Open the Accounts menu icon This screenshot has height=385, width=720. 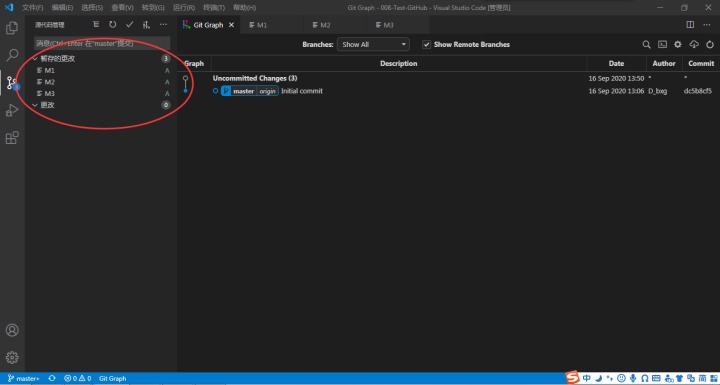pos(12,330)
